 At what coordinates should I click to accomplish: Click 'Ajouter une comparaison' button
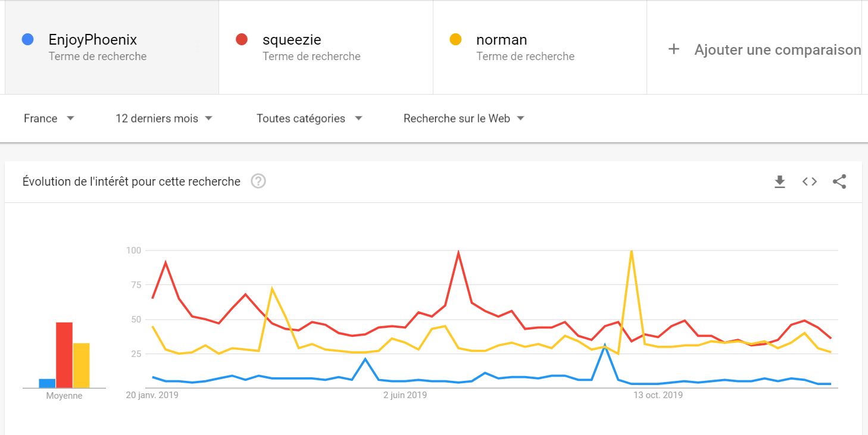click(777, 50)
